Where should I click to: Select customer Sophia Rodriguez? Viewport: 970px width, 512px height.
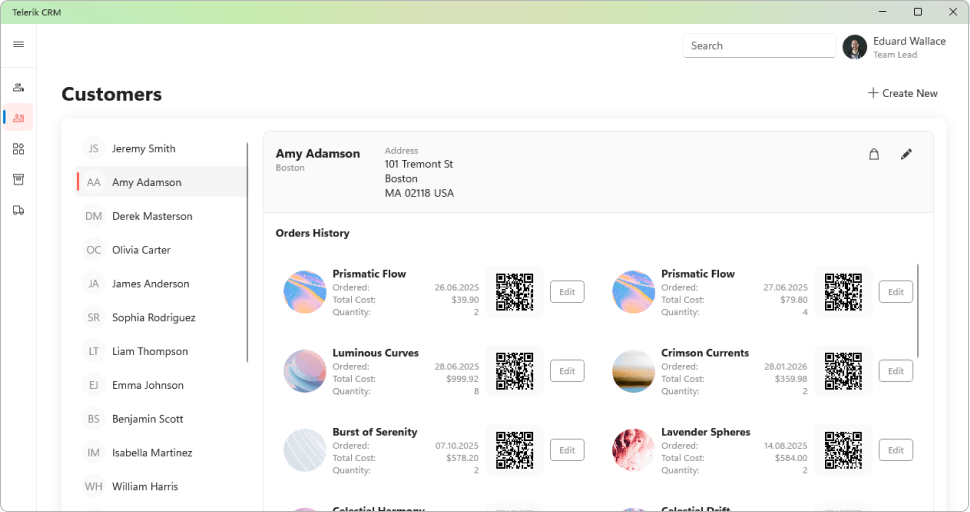[161, 317]
